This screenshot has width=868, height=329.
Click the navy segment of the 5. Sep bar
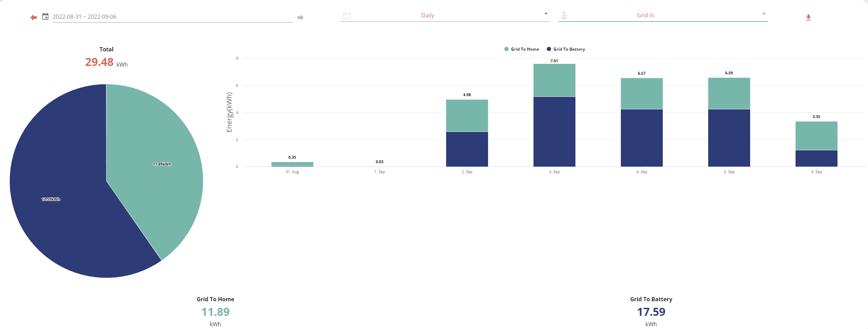[729, 138]
